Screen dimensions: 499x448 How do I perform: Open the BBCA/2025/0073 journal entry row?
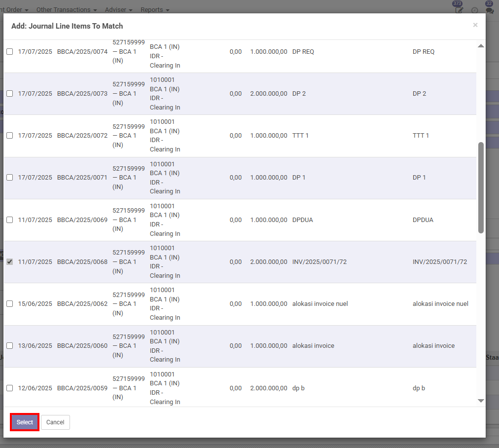click(x=82, y=94)
